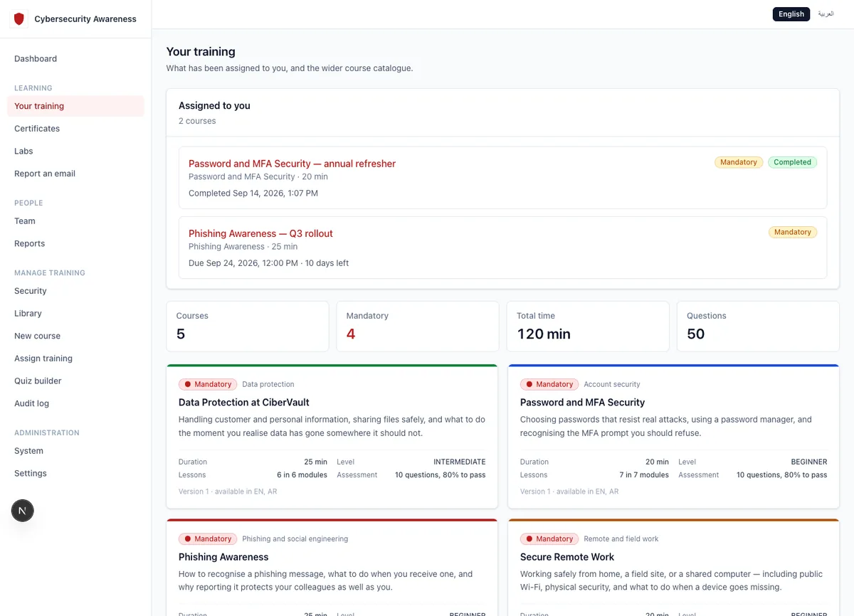This screenshot has width=854, height=616.
Task: Select Your training in sidebar
Action: click(75, 106)
